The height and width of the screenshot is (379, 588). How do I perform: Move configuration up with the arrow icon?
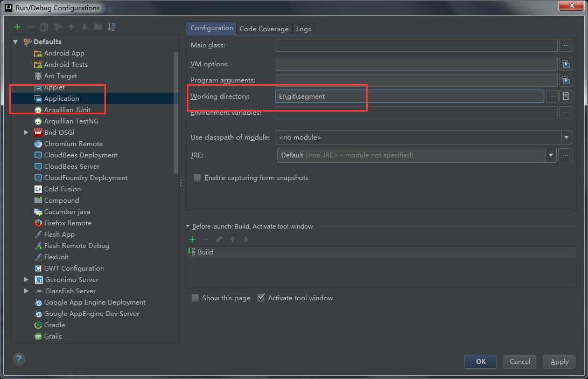pos(71,27)
